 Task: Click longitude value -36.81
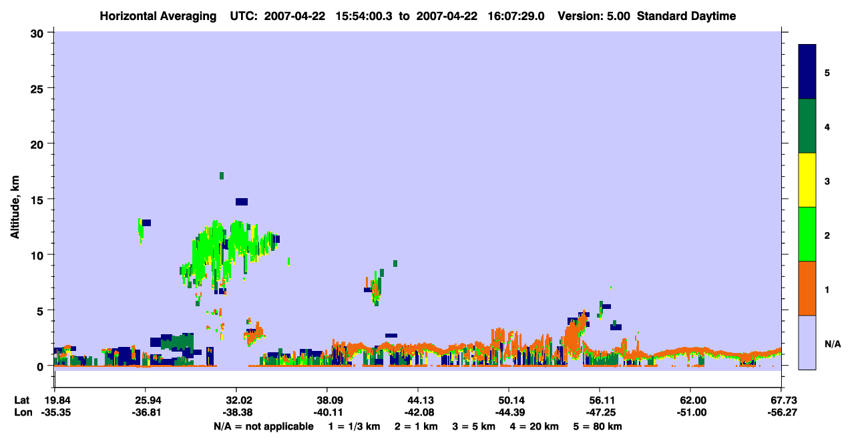click(146, 413)
